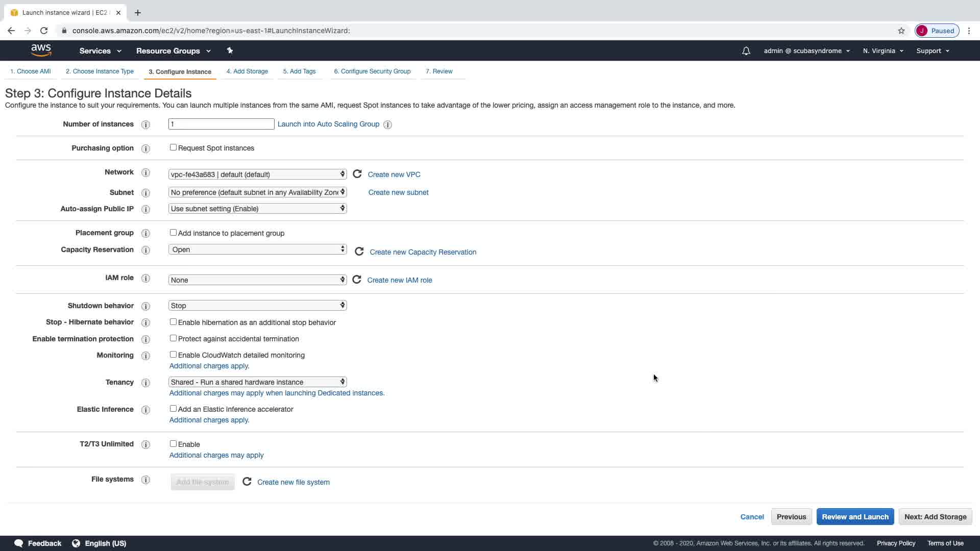Click refresh icon beside Capacity Reservation

tap(359, 252)
